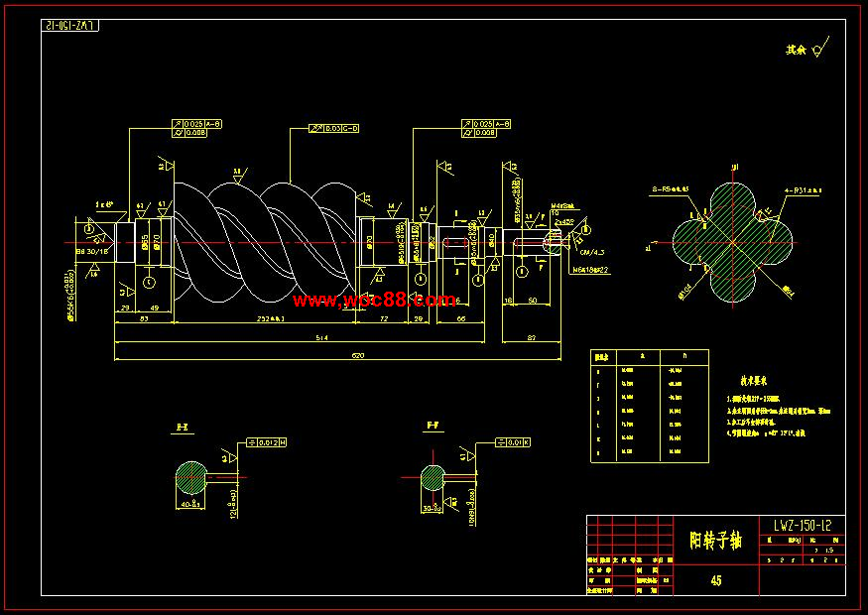Select the 30 width dimension under F-F section
868x615 pixels.
433,508
